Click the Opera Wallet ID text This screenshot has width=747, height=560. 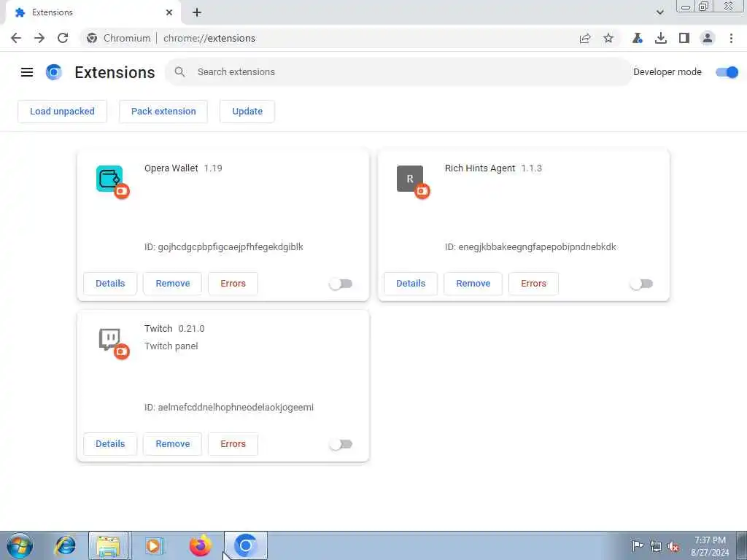tap(224, 246)
